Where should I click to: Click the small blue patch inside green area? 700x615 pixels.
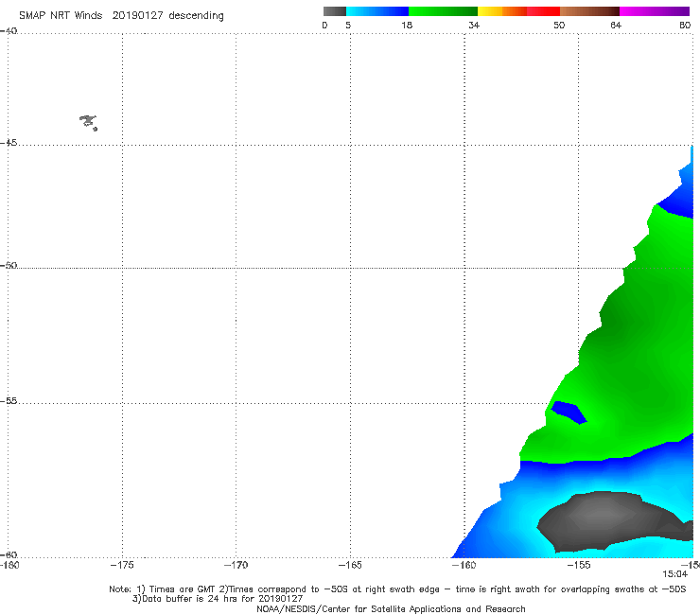click(569, 413)
